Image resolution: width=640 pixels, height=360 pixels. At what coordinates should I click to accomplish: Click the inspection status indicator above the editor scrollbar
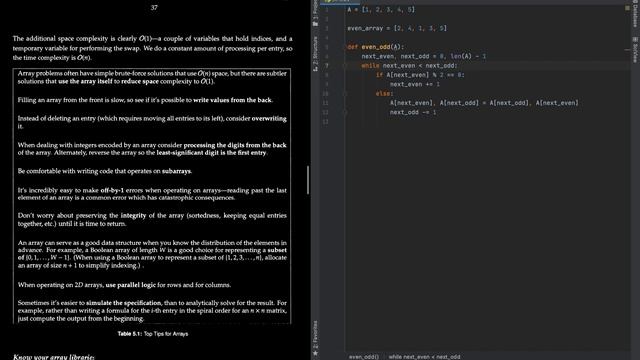pos(627,8)
